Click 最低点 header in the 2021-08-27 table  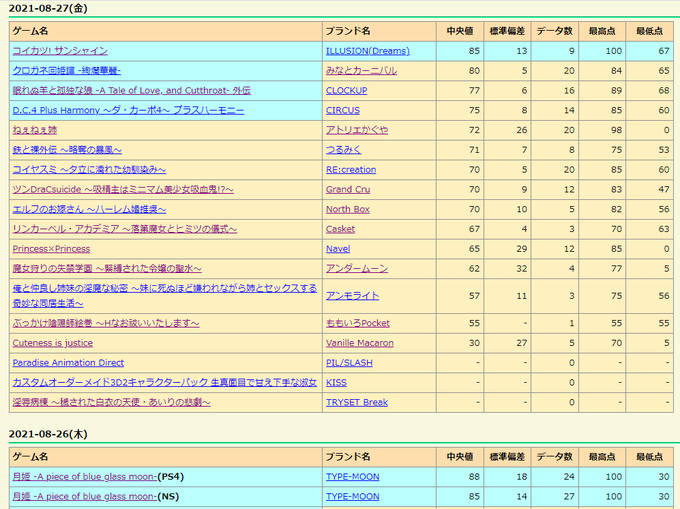649,31
